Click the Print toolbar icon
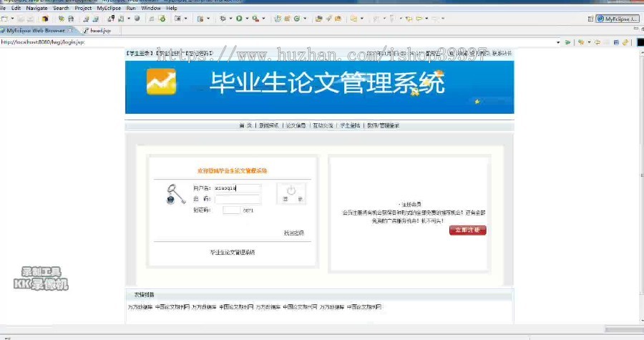Viewport: 644px width, 340px height. 30,19
